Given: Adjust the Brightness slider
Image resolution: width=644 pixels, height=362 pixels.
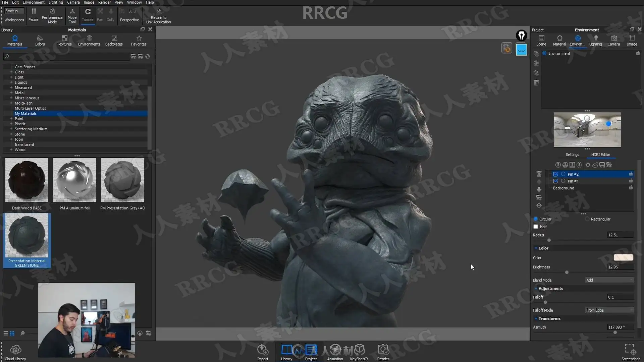Looking at the screenshot, I should 567,273.
